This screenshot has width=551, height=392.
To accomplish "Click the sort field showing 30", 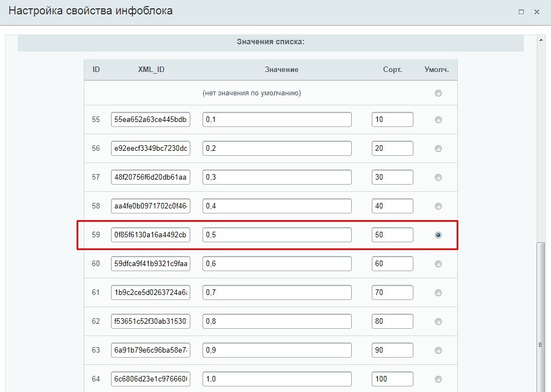I will [x=392, y=177].
